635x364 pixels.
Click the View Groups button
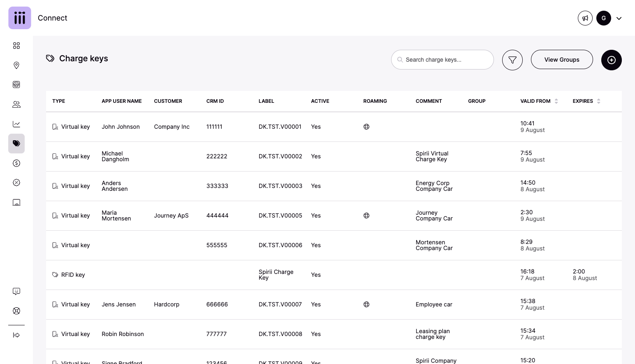(561, 60)
